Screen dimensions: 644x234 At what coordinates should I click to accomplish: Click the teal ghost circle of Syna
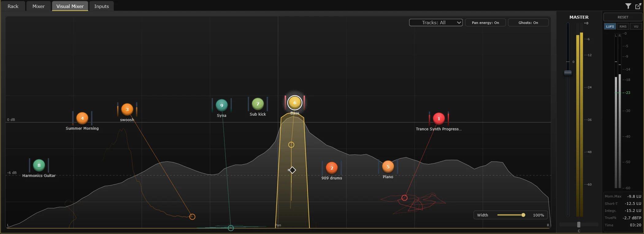tap(231, 228)
